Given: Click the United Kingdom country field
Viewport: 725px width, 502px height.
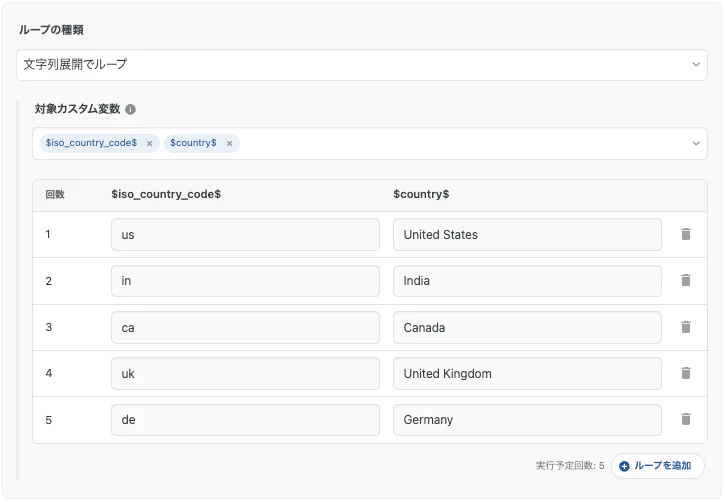Looking at the screenshot, I should click(x=527, y=373).
